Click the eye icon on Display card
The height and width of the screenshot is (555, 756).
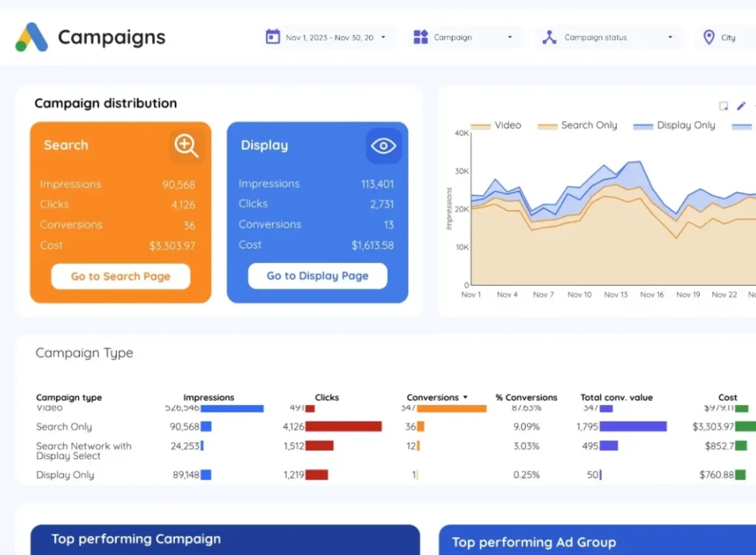383,145
